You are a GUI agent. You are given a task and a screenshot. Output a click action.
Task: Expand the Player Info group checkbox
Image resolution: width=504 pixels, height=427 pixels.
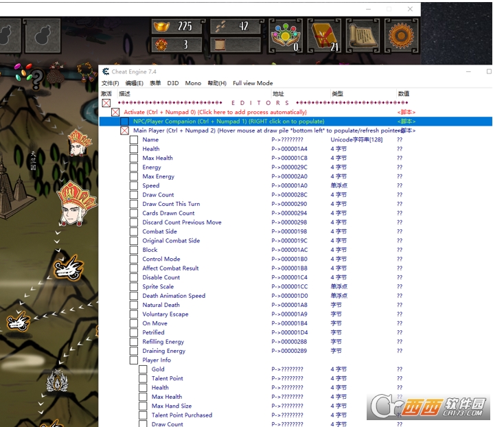(x=134, y=360)
